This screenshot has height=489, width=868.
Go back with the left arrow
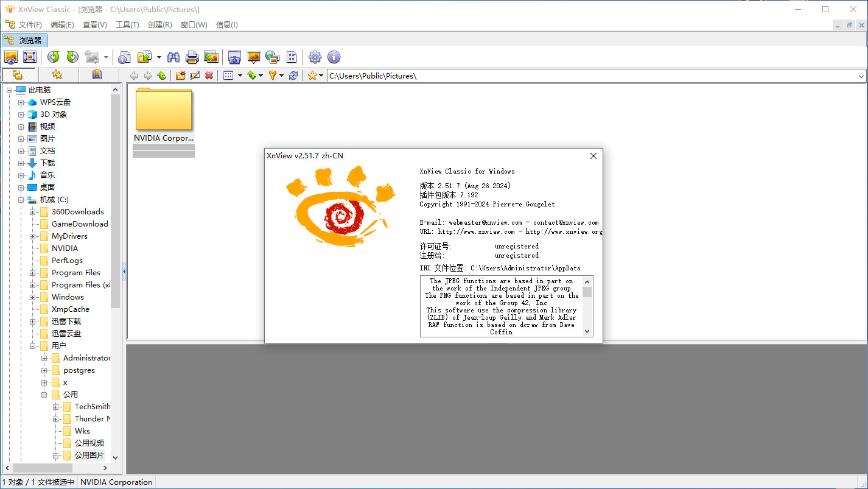point(134,76)
